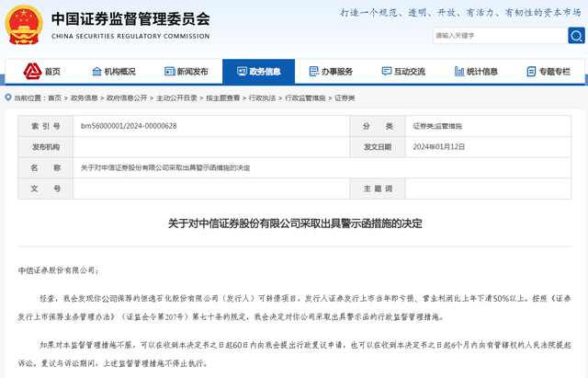Click index number bm56000001/2024-00000628

pos(129,126)
